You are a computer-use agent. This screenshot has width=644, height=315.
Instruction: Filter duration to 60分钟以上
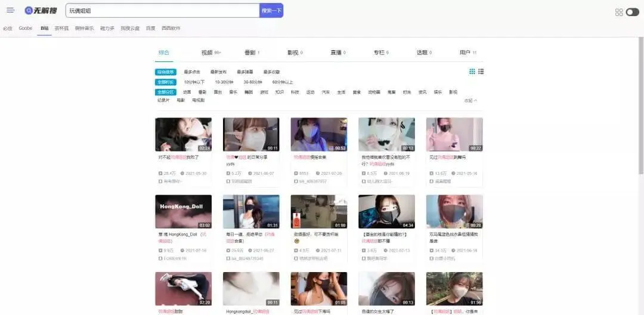tap(283, 82)
